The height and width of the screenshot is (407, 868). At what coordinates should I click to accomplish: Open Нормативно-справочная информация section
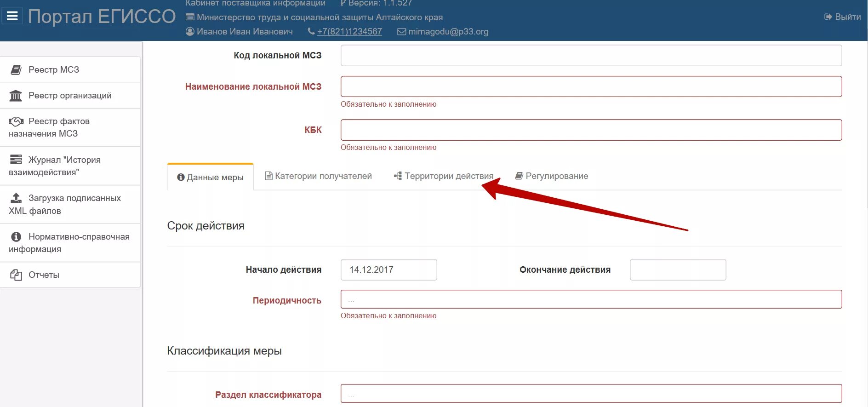click(70, 243)
